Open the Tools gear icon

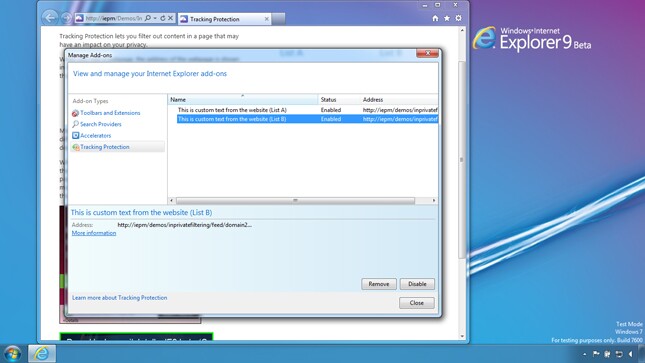pos(458,18)
